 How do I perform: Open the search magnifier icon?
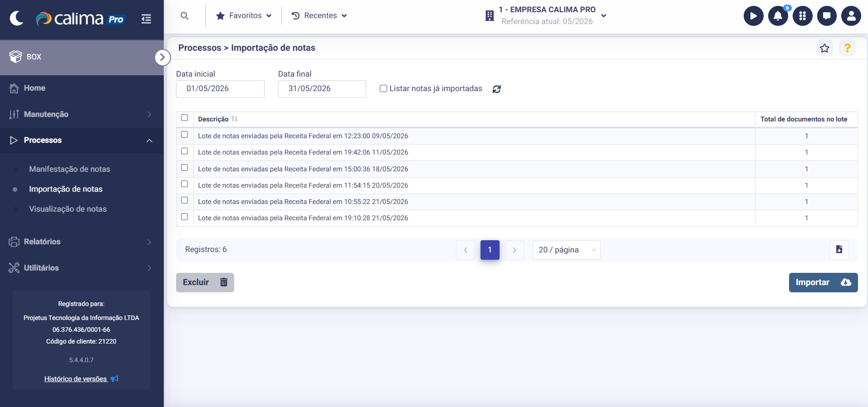184,16
